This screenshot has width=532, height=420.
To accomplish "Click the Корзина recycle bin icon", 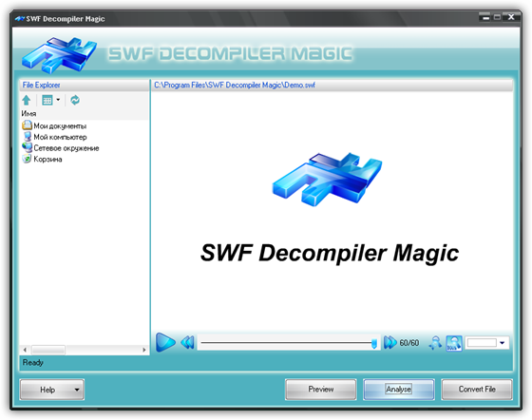I will point(27,159).
